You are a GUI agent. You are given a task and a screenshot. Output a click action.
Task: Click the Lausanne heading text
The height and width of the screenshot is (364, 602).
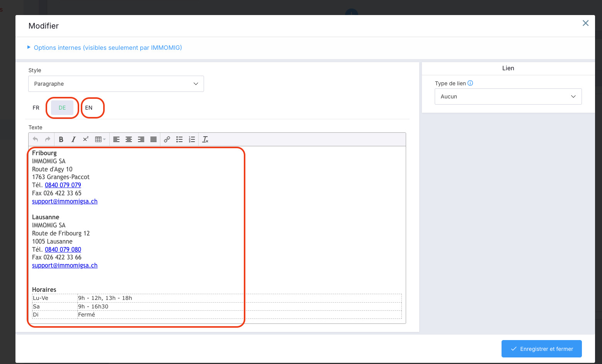point(46,217)
